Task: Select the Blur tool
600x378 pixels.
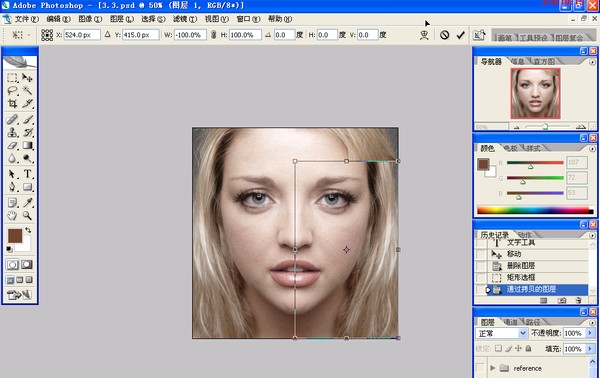Action: [12, 158]
